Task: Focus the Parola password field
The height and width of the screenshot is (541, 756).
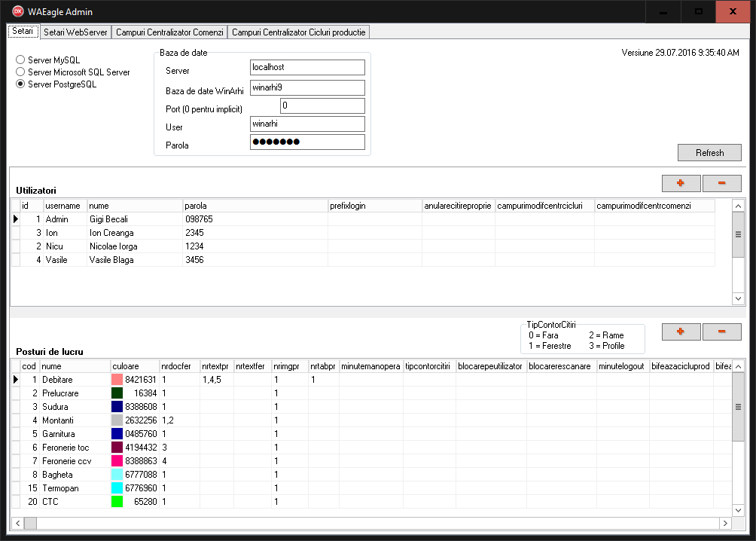Action: 307,142
